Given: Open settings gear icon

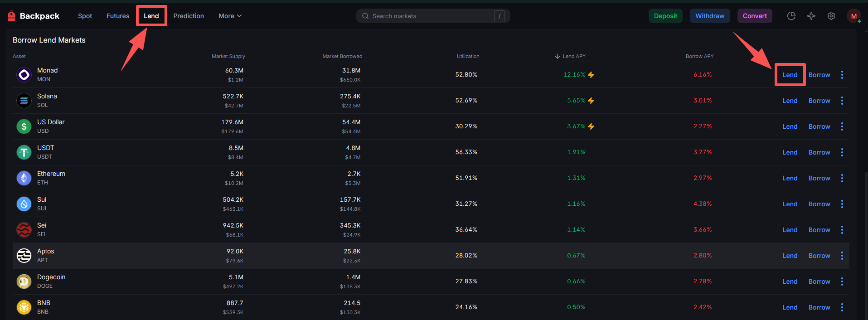Looking at the screenshot, I should tap(831, 16).
